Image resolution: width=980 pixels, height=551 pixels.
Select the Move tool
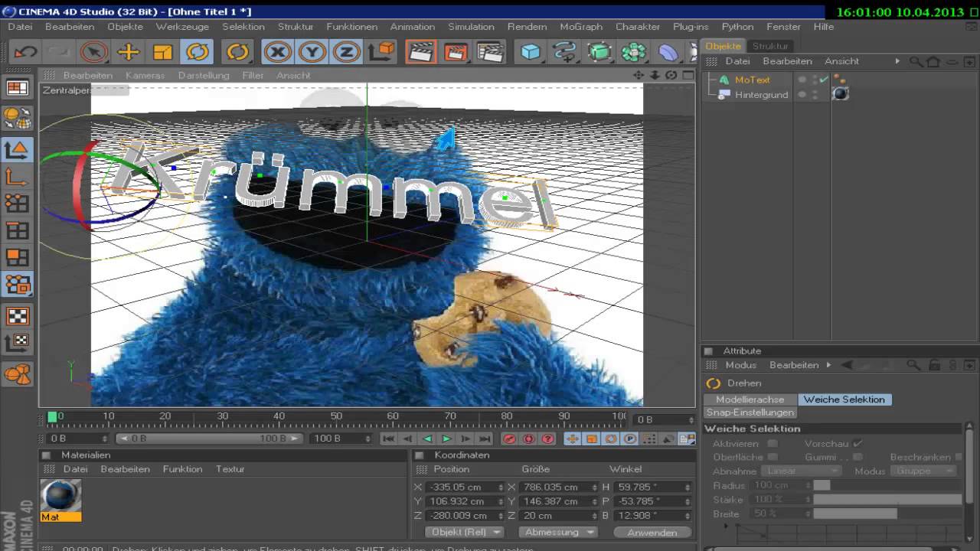coord(129,52)
